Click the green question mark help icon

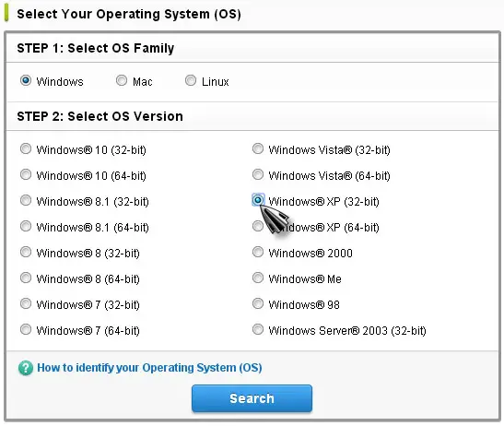point(26,368)
